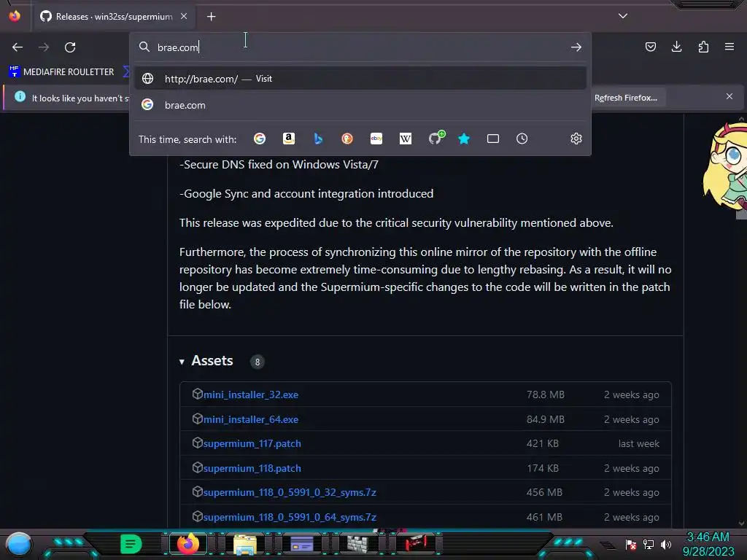Screen dimensions: 747x560
Task: Select brae.com Google search suggestion
Action: [x=360, y=105]
